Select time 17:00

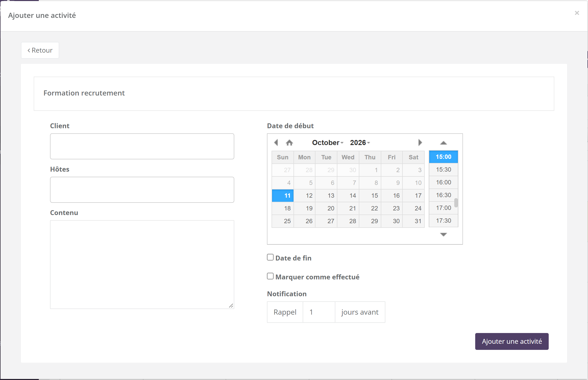tap(444, 208)
